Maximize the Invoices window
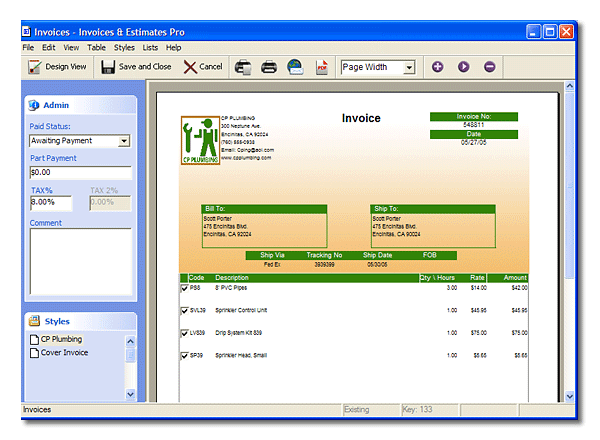This screenshot has width=600, height=440. click(x=550, y=32)
